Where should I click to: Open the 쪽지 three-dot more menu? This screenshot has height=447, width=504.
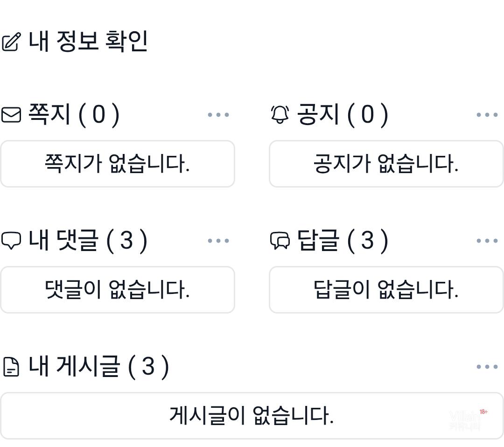(x=218, y=115)
